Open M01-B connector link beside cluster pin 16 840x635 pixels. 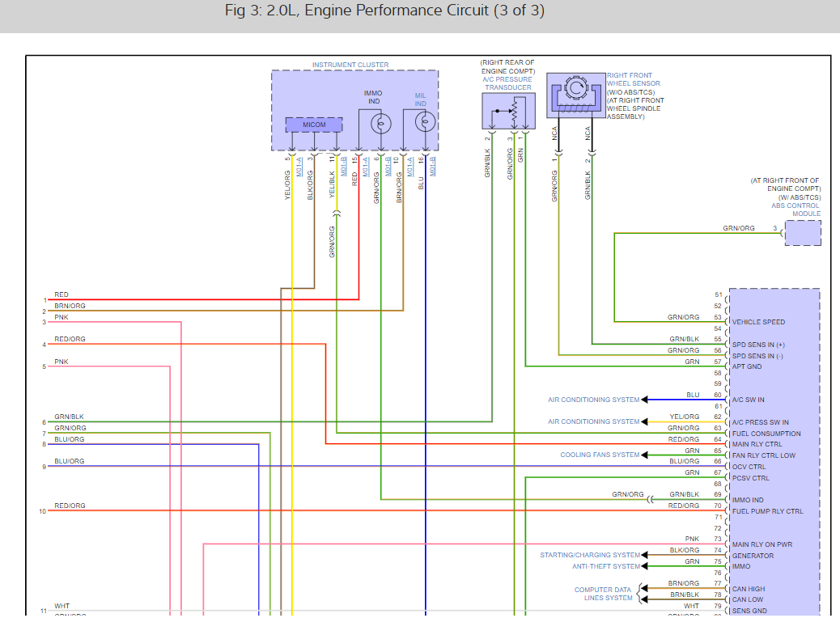(433, 167)
